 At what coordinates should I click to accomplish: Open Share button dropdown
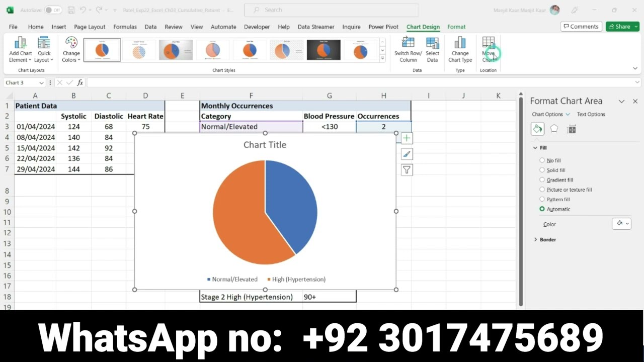pos(635,27)
